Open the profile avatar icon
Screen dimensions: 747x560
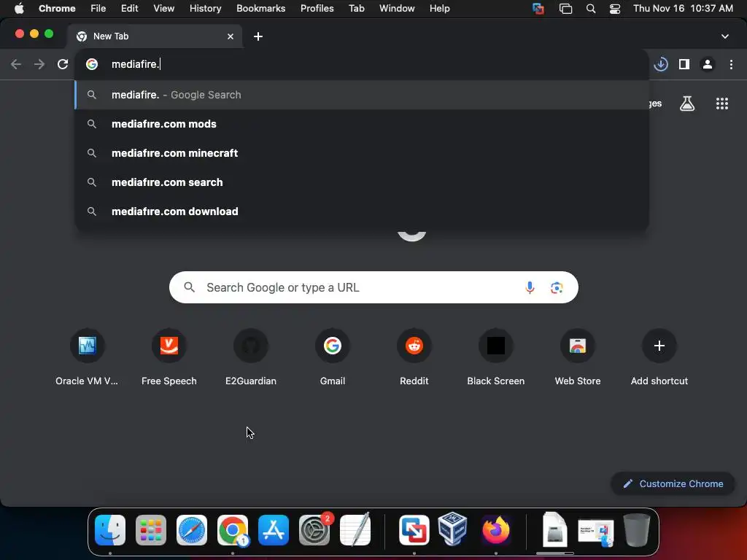[708, 64]
